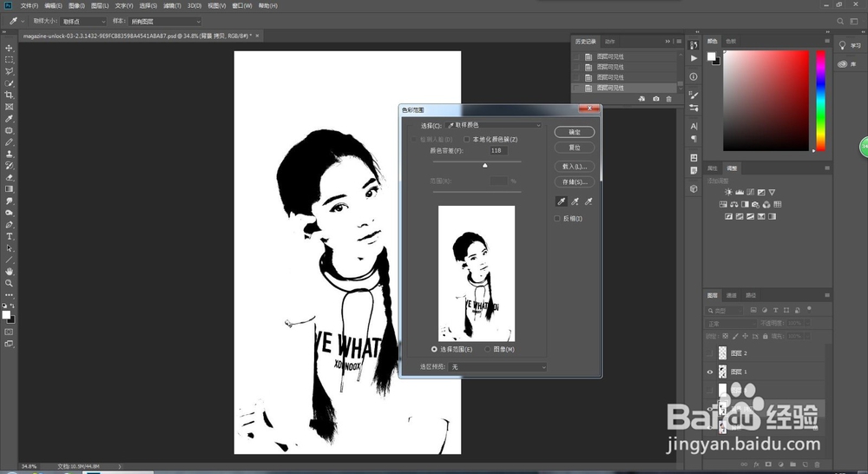Open the Color panel flyout menu
Screen dimensions: 868x474
click(x=827, y=41)
